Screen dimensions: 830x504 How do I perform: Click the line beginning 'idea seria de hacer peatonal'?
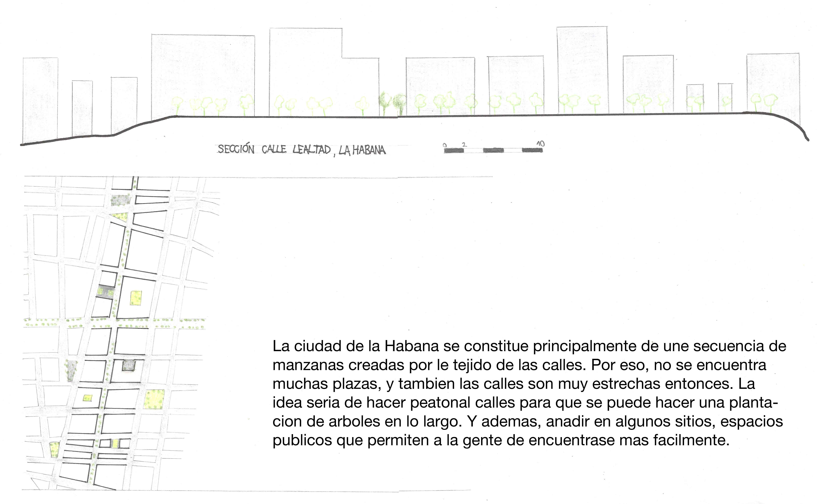click(525, 403)
